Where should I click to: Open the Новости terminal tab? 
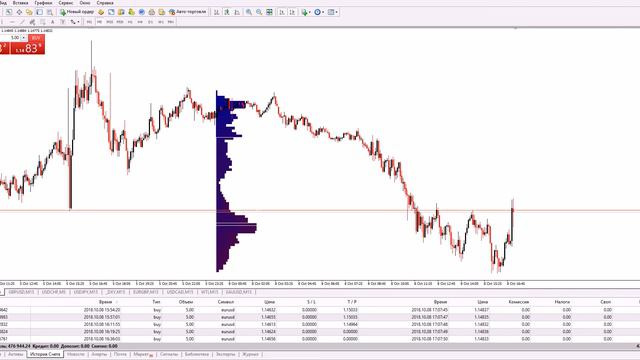tap(76, 354)
